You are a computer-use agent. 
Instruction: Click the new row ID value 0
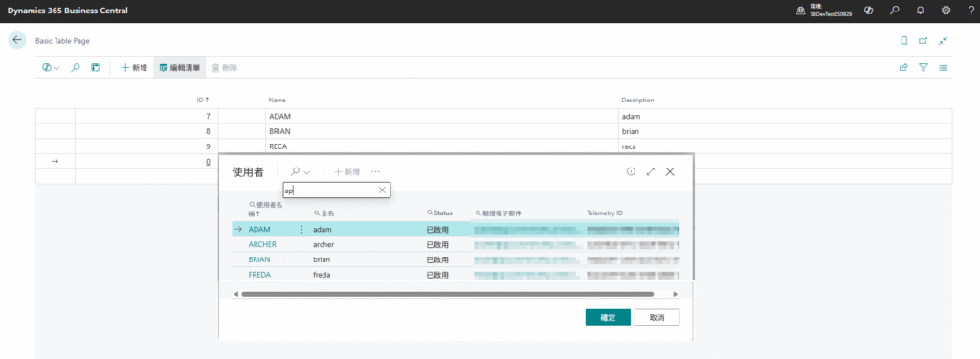(x=208, y=162)
